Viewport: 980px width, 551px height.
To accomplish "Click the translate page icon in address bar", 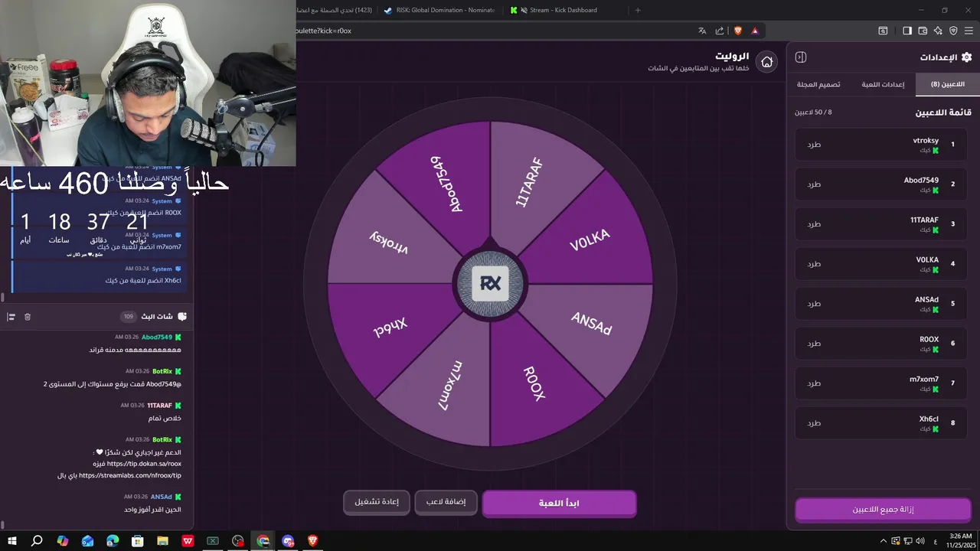I will pos(702,31).
